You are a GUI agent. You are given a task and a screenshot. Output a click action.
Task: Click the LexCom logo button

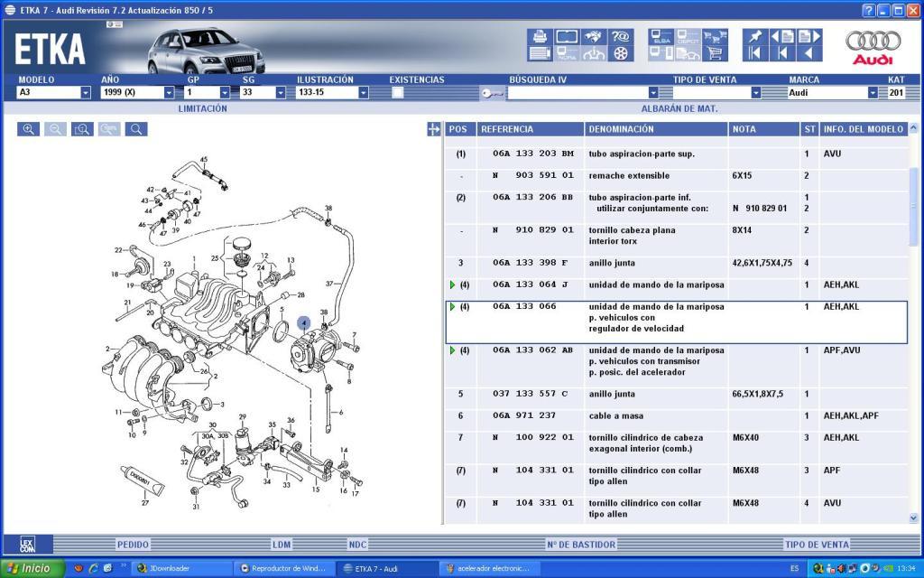(27, 545)
